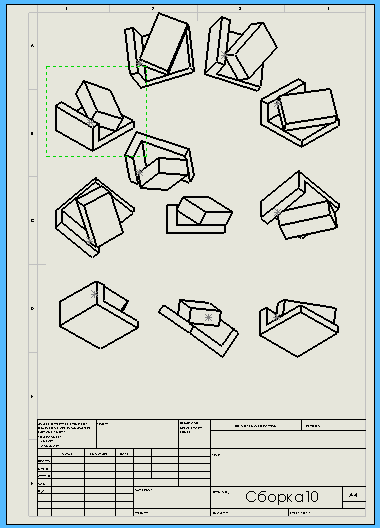This screenshot has width=380, height=528.
Task: Click the title text Сборка10
Action: (282, 497)
